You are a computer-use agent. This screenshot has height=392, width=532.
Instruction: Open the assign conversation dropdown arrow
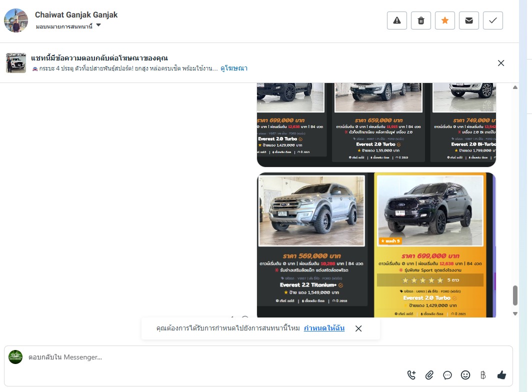point(98,25)
